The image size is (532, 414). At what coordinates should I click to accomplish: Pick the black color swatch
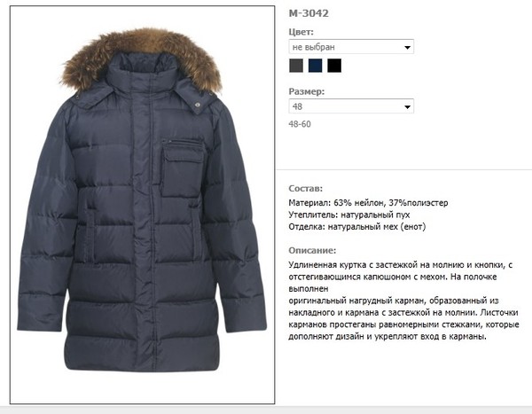coord(334,66)
